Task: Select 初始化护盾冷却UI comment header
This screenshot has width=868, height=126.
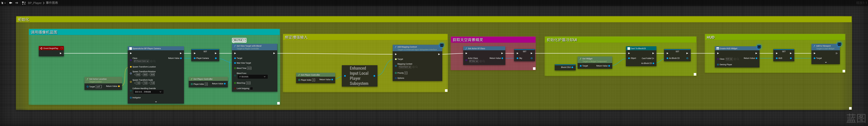Action: [x=620, y=40]
